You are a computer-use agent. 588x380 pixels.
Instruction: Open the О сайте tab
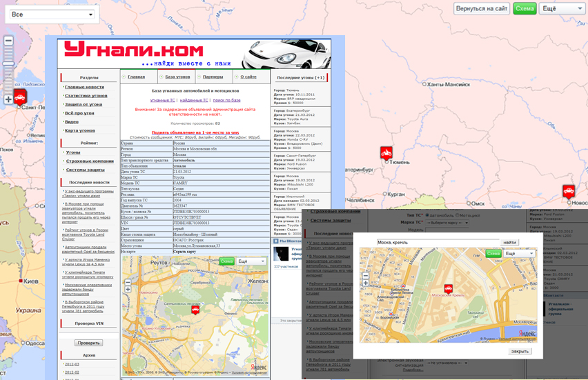(248, 77)
